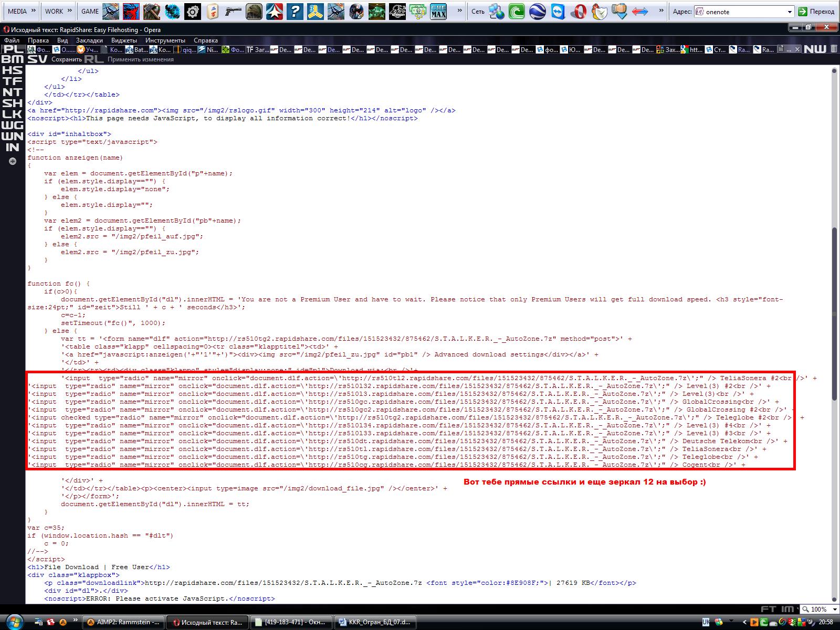840x630 pixels.
Task: Open the Файл menu
Action: (x=12, y=40)
